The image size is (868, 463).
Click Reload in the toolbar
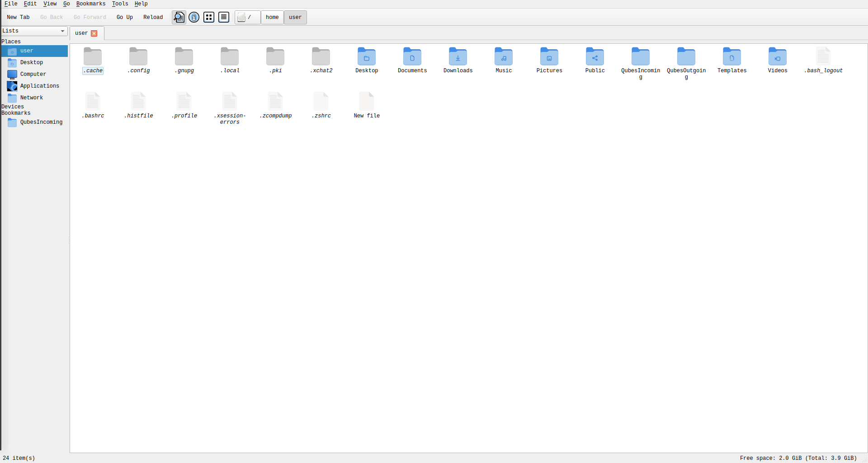point(153,17)
